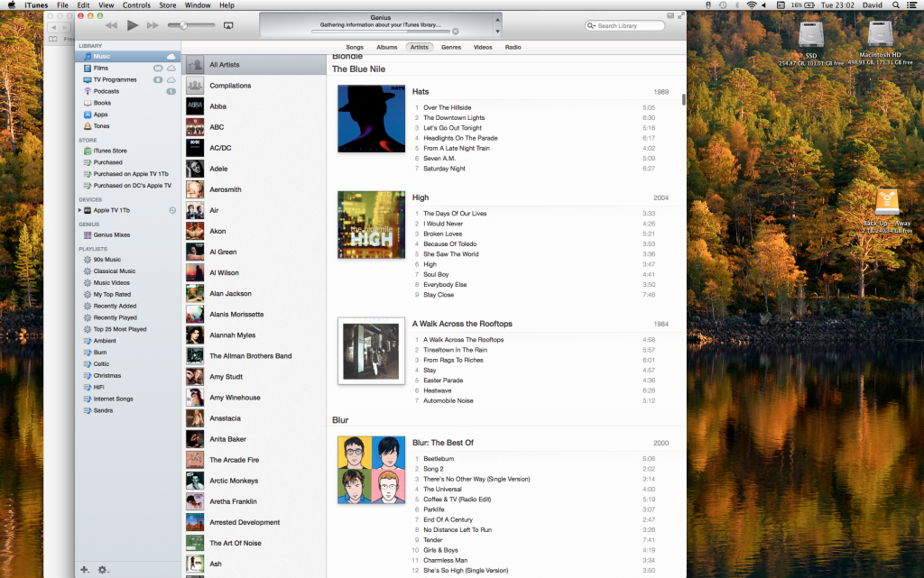Switch to the Videos tab
924x578 pixels.
coord(483,47)
